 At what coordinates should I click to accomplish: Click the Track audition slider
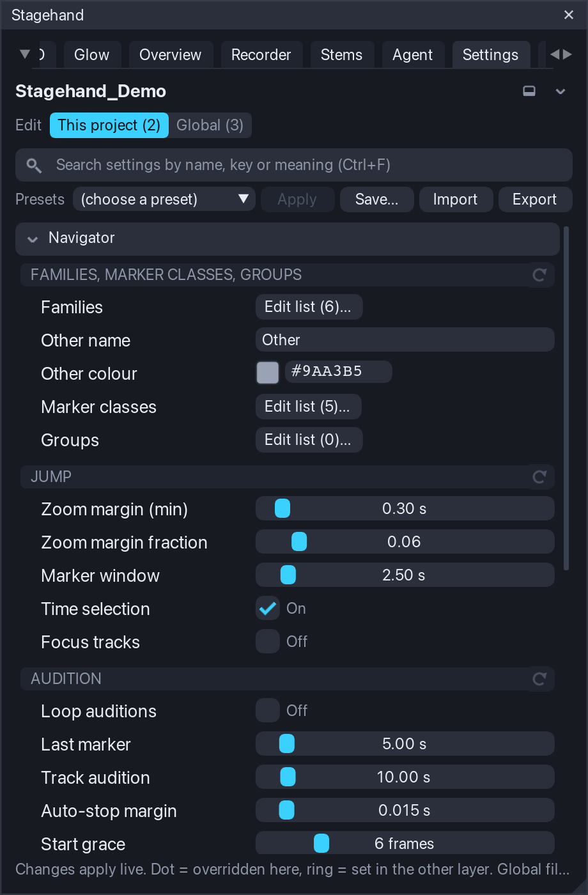405,777
